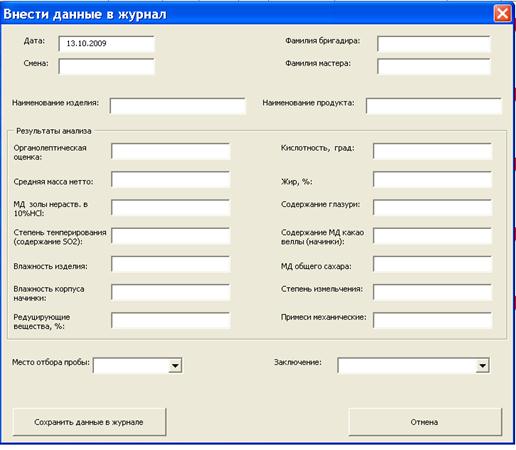Viewport: 516px width, 450px height.
Task: Close the Внести данные в журнал dialog
Action: 502,14
